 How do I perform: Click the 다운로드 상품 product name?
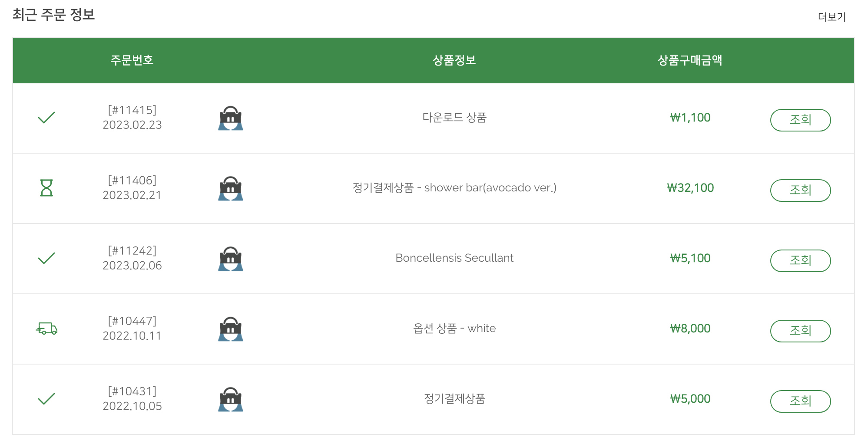click(454, 118)
